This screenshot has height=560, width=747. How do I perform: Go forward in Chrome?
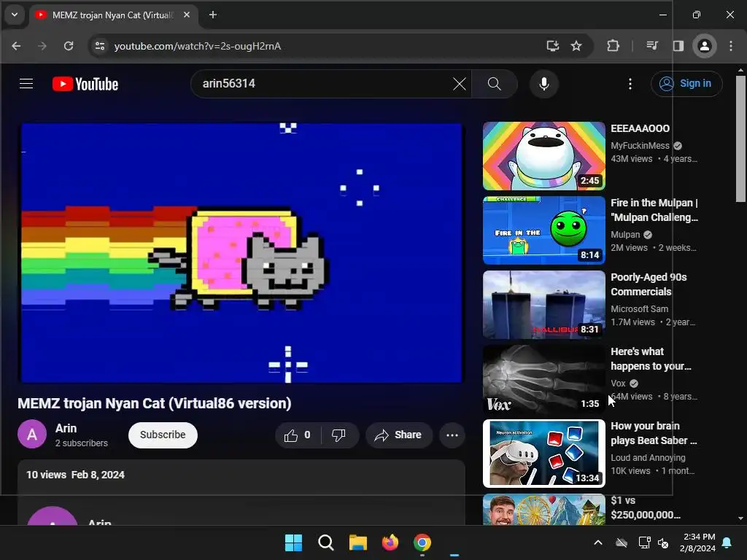(42, 46)
